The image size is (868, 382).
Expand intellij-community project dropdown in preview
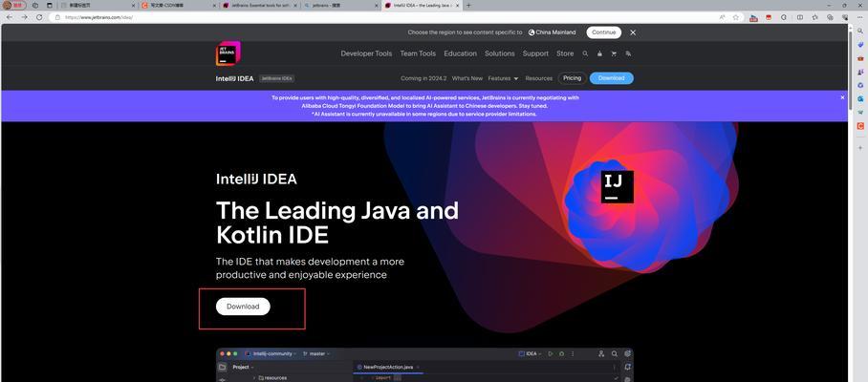point(271,353)
